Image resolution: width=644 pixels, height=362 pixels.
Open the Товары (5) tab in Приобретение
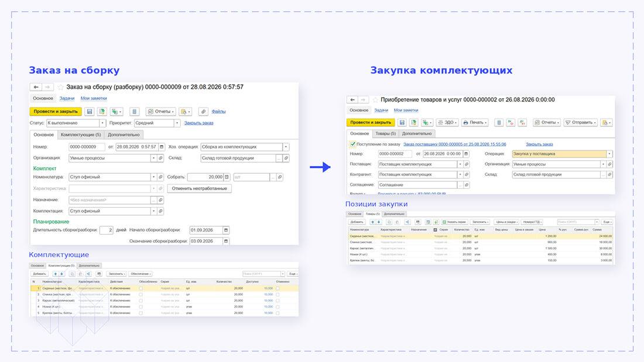click(386, 133)
